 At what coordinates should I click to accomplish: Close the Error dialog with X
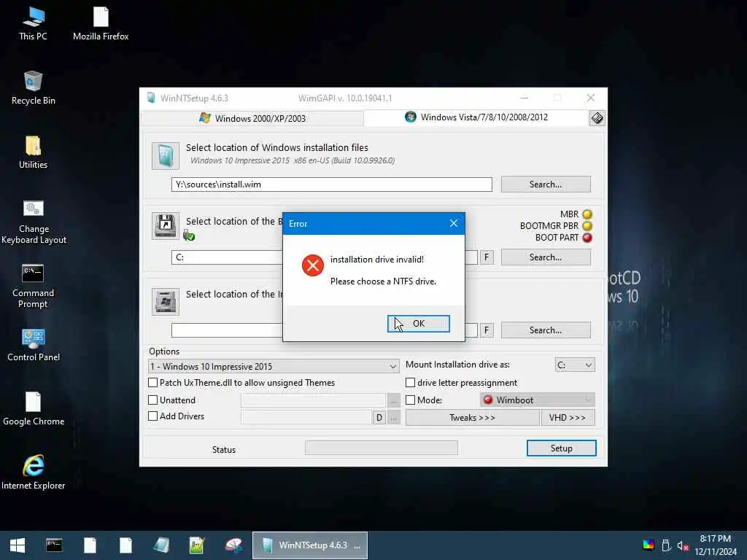coord(454,223)
